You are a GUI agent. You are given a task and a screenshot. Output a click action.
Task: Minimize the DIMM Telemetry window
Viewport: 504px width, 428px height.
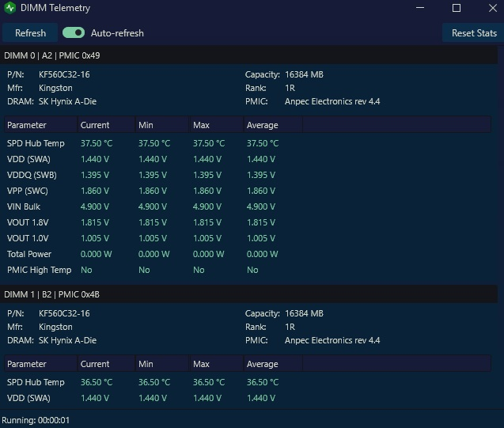click(420, 8)
